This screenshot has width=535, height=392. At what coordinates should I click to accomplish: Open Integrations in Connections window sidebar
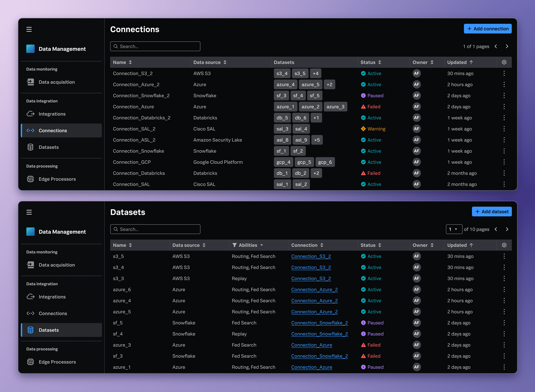(61, 114)
